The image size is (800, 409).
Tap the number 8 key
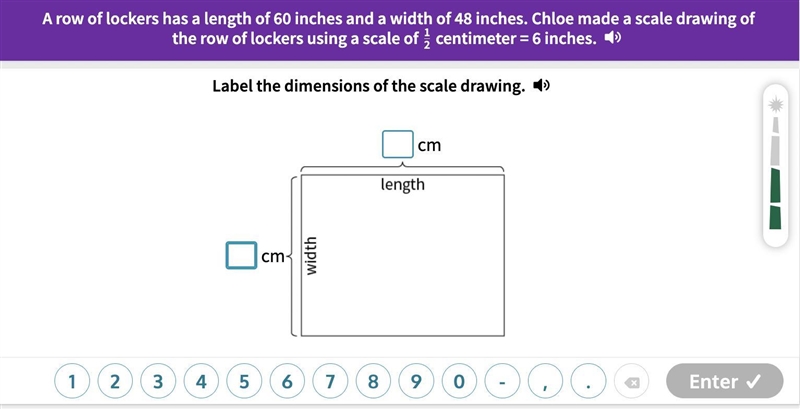(373, 381)
